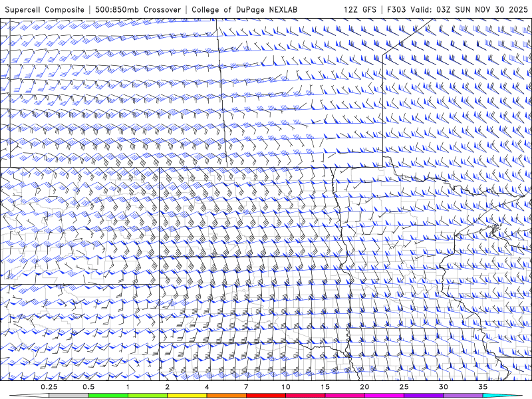Screen dimensions: 532x399
Task: Pick the red color bar segment
Action: (x=266, y=396)
